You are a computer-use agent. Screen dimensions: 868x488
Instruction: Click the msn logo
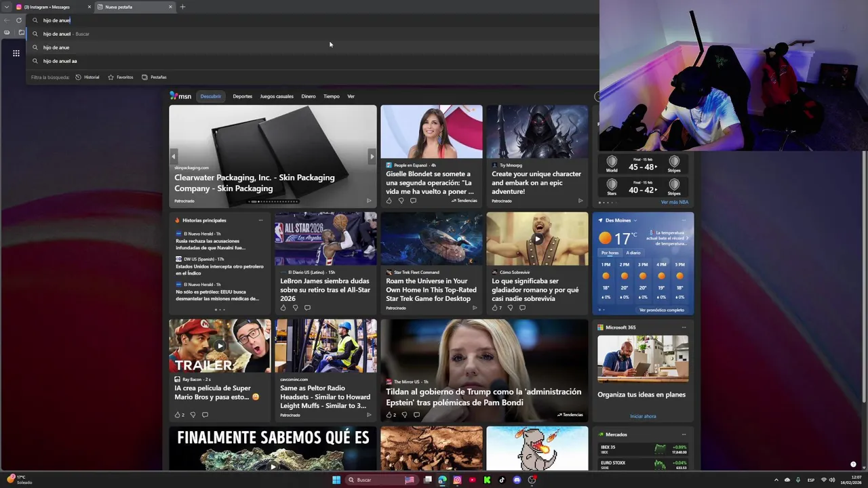[180, 96]
